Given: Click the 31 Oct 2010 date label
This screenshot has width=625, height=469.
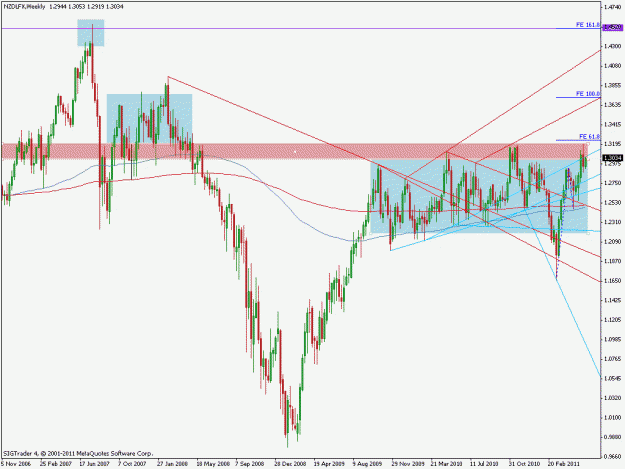Looking at the screenshot, I should [x=524, y=464].
